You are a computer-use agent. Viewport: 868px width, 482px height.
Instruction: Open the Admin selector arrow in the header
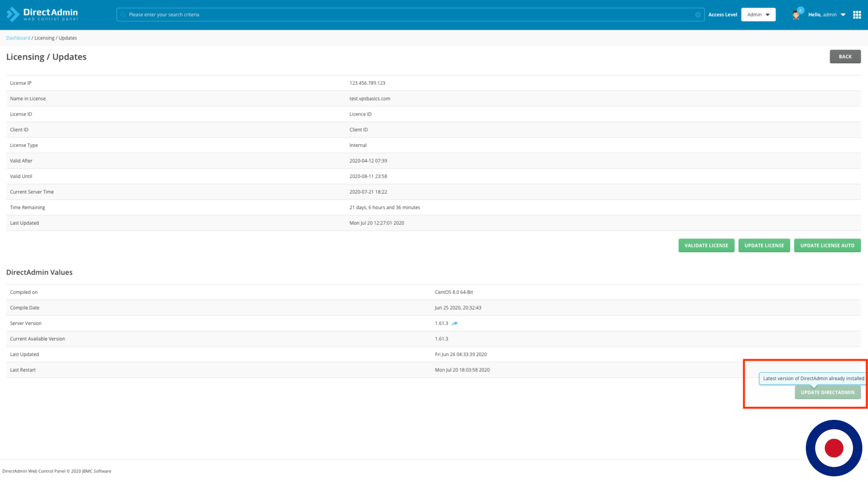(x=769, y=15)
